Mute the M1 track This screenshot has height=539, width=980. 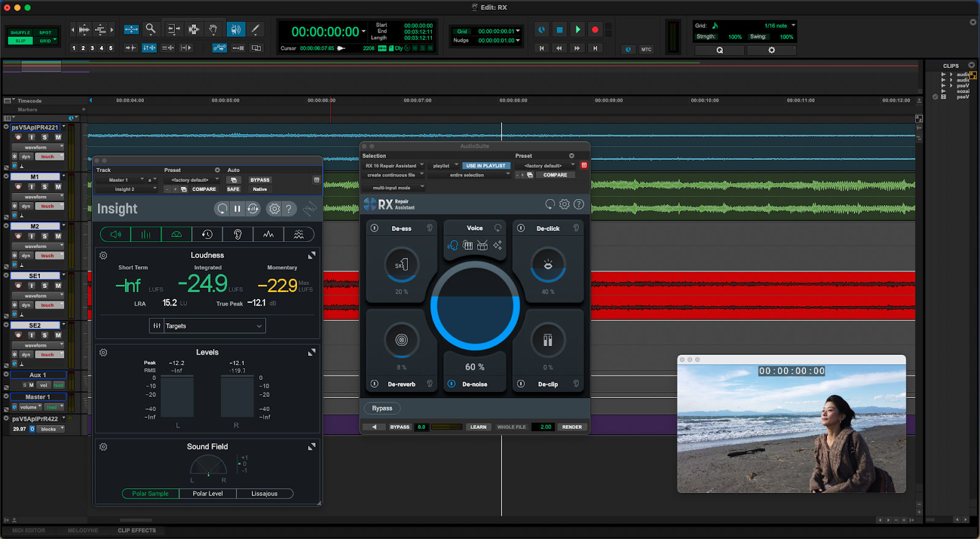point(58,187)
